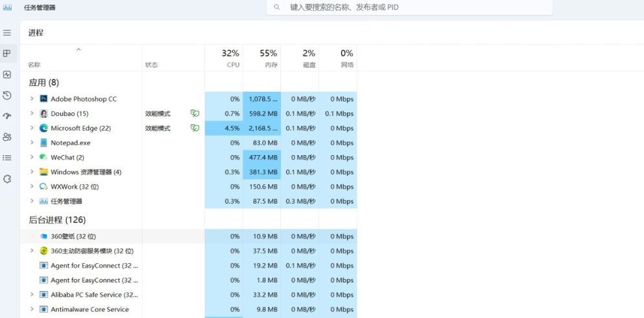Sort by the 磁盘 column header
The height and width of the screenshot is (318, 644).
(x=300, y=58)
